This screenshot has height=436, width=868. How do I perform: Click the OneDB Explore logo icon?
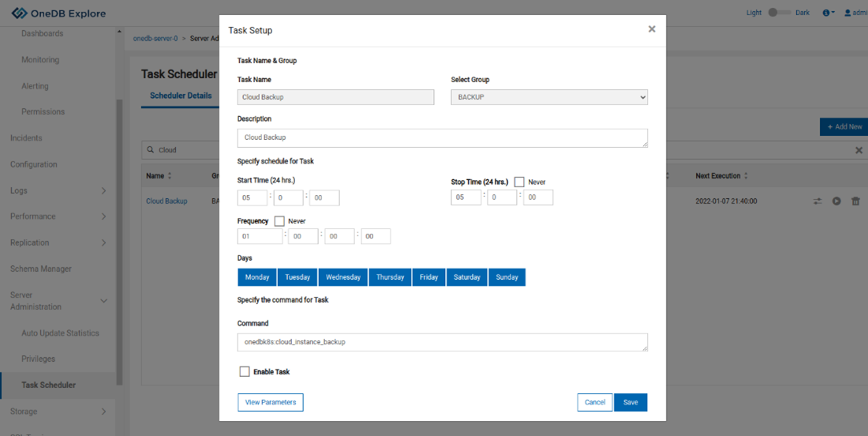click(20, 13)
